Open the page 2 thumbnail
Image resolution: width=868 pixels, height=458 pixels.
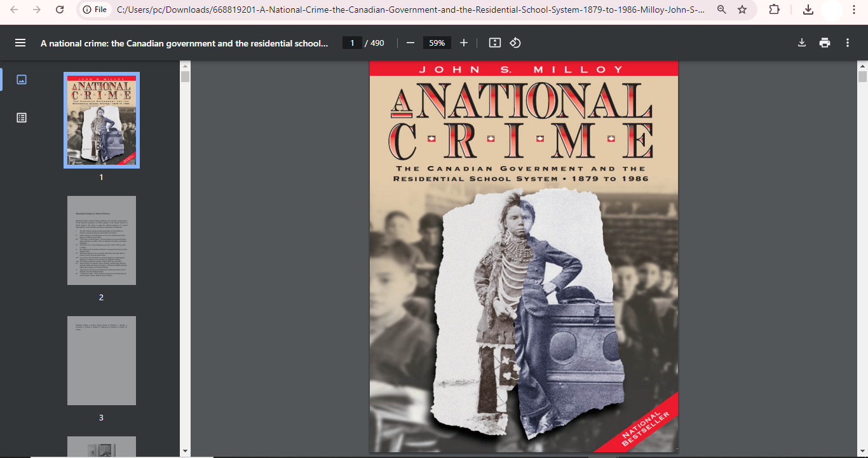click(102, 240)
